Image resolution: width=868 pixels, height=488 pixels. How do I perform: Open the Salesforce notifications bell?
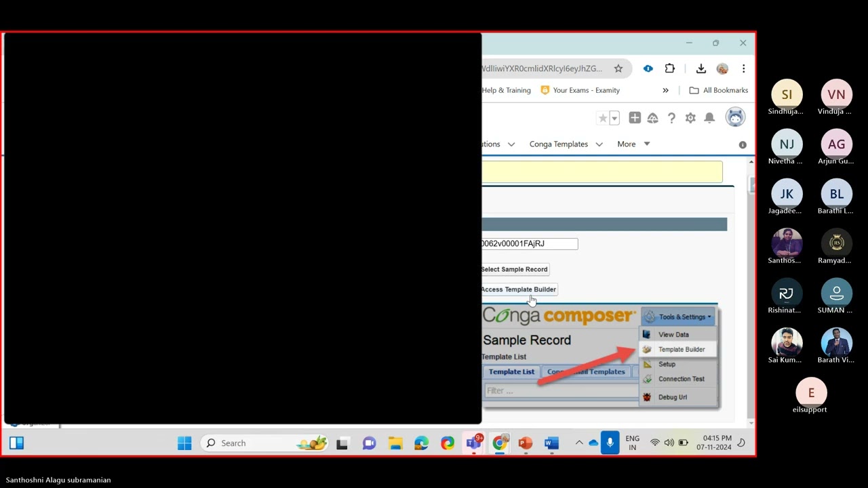(x=709, y=118)
